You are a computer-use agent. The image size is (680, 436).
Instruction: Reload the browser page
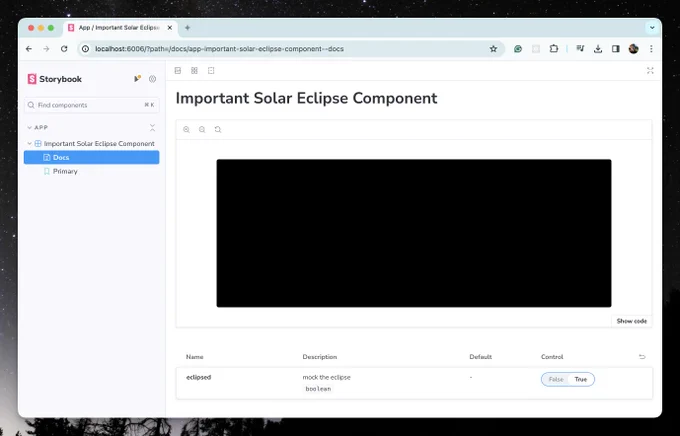(64, 49)
